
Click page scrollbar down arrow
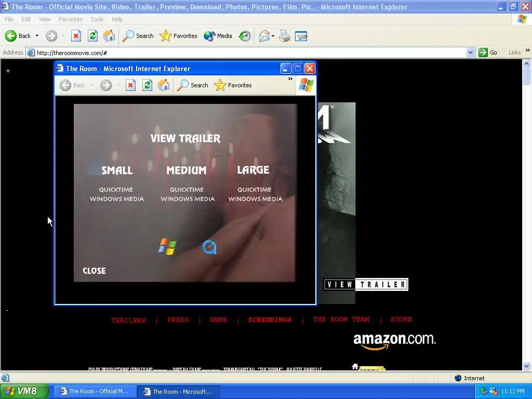(527, 366)
